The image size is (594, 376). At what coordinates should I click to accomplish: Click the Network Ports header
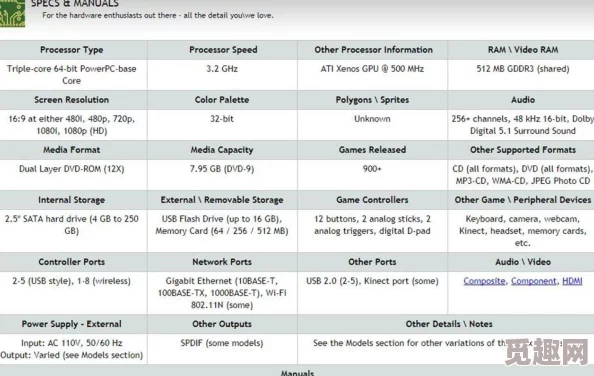coord(222,262)
